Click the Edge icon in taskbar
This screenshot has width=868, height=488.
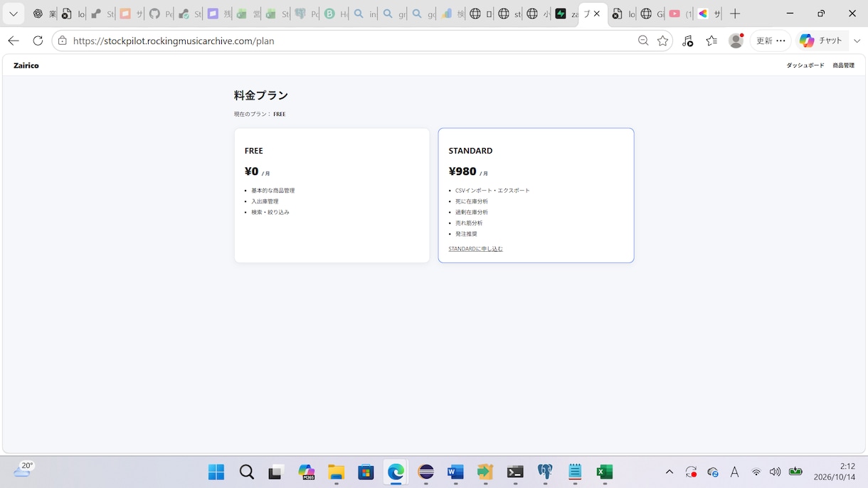coord(396,472)
